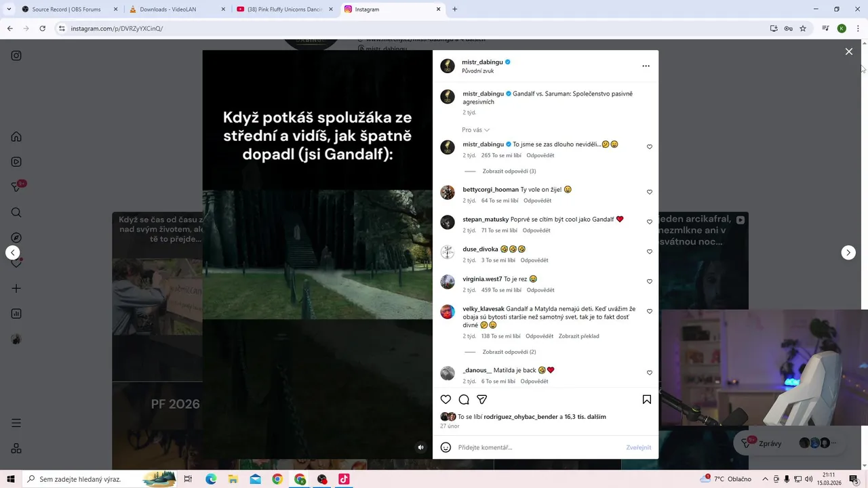The image size is (868, 488).
Task: Reload the page in the browser
Action: coord(42,28)
